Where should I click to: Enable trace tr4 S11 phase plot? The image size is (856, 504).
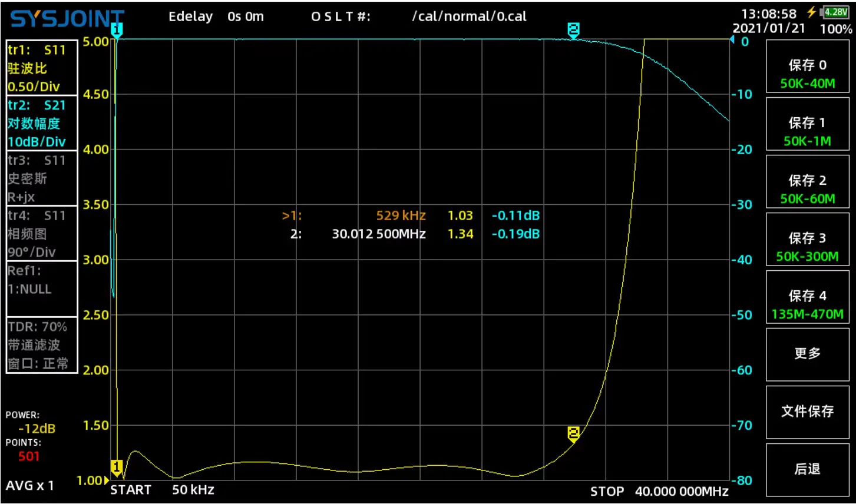(x=42, y=234)
